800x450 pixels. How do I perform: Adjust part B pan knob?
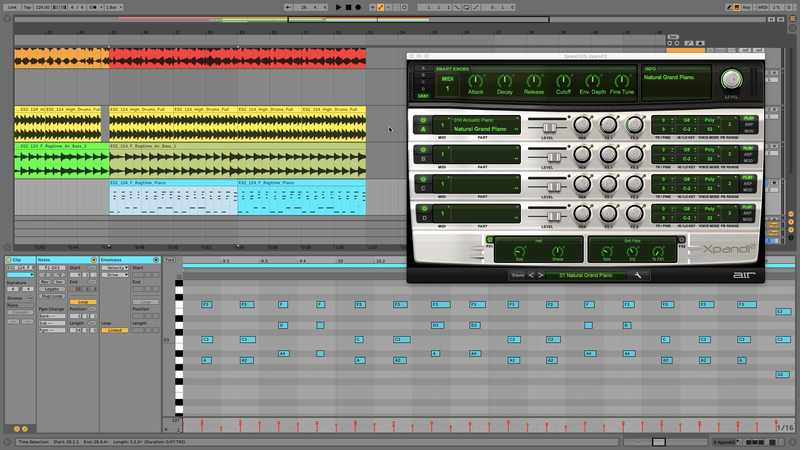tap(582, 154)
